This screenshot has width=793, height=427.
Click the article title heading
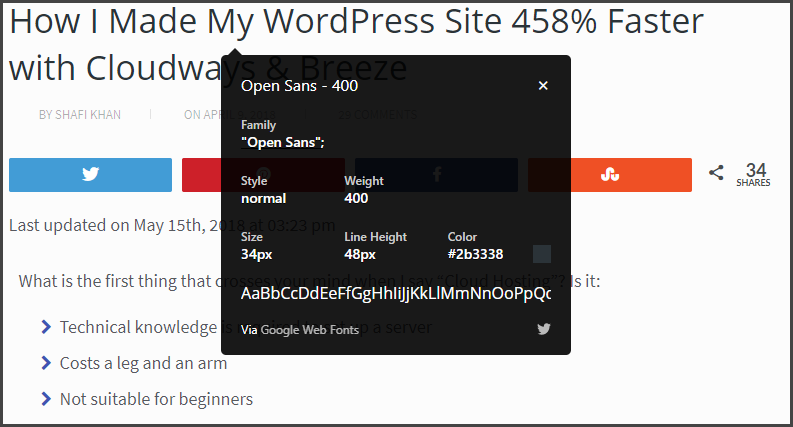[356, 45]
